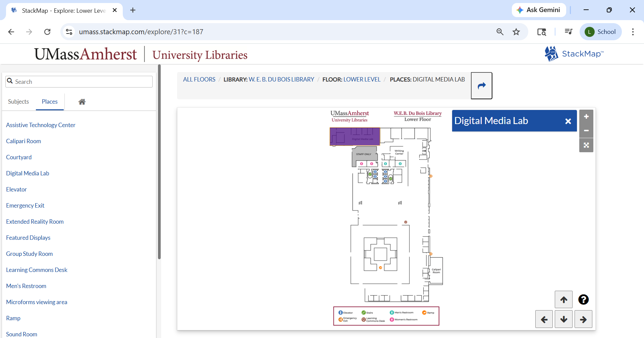Open the LOWER LEVEL floor link

tap(362, 79)
